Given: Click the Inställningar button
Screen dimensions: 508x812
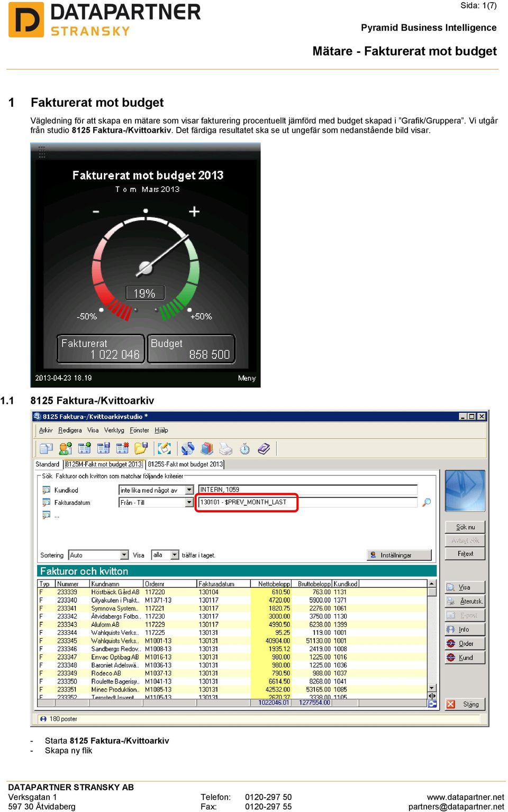Looking at the screenshot, I should click(x=399, y=555).
